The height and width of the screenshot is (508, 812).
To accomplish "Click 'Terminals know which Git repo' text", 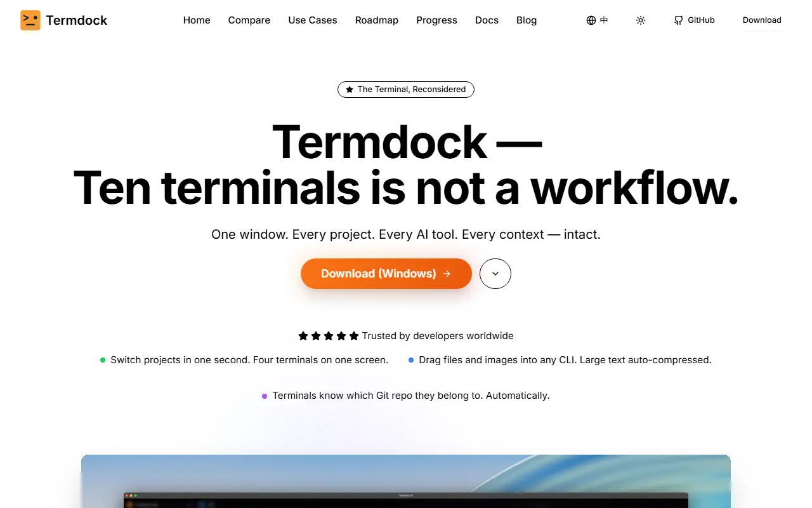I will (x=411, y=396).
